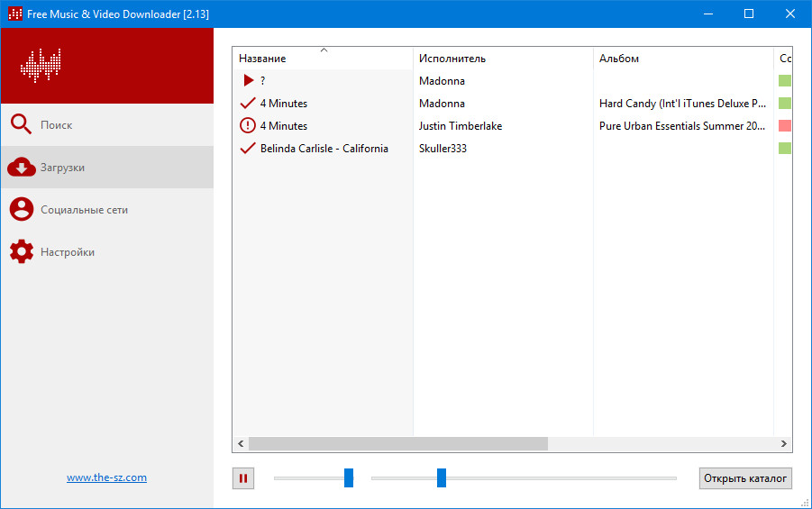Switch to Настройки section
Screen dimensions: 812x509
coord(68,252)
